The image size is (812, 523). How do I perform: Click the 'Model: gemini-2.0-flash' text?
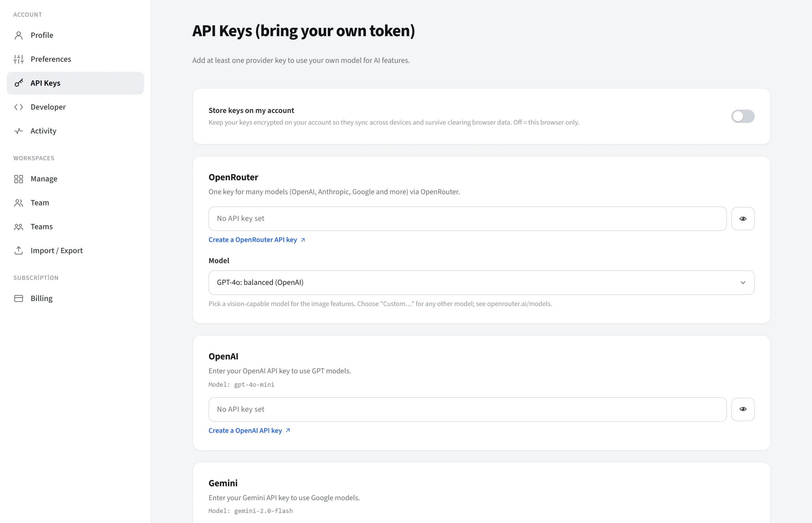point(251,511)
